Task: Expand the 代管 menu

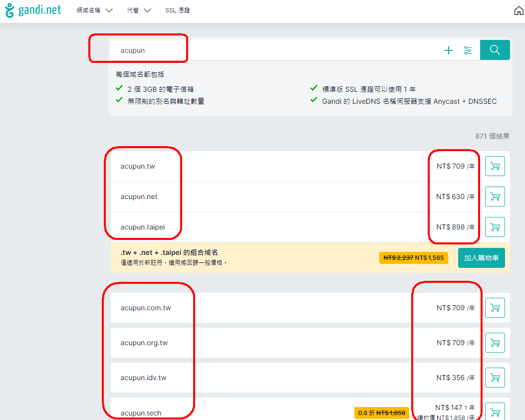Action: (139, 10)
